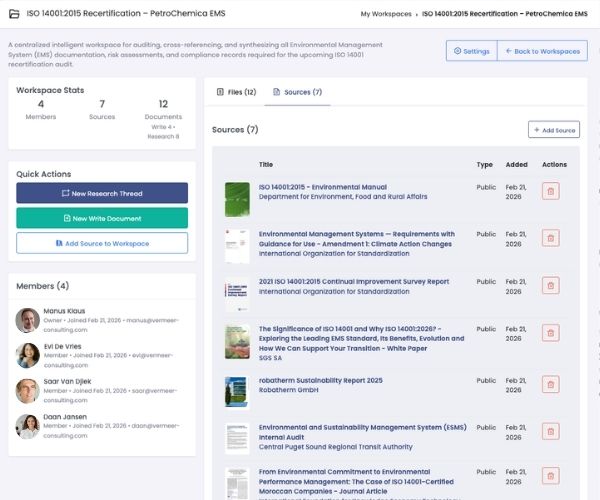The height and width of the screenshot is (500, 600).
Task: Open ISO 14001:2015 – Environmental Manual title
Action: pos(323,187)
